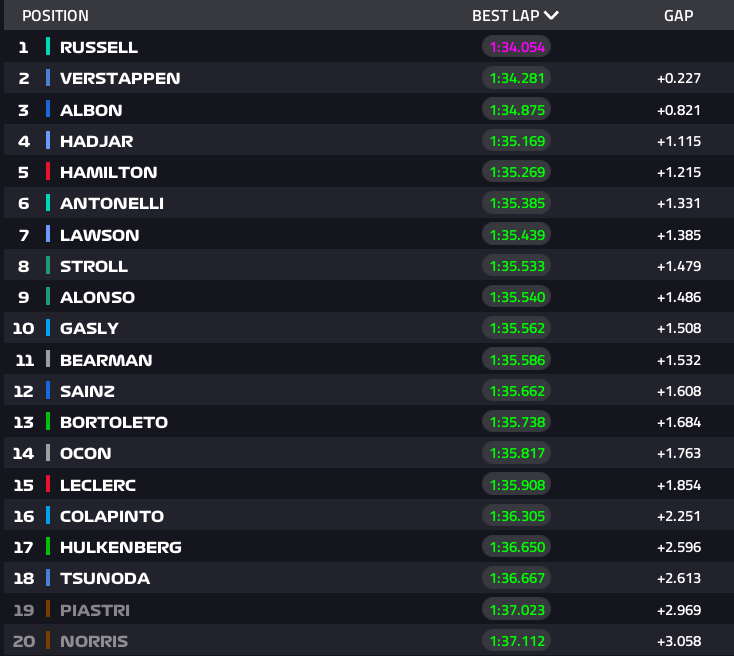Select the Position column header

pyautogui.click(x=55, y=16)
